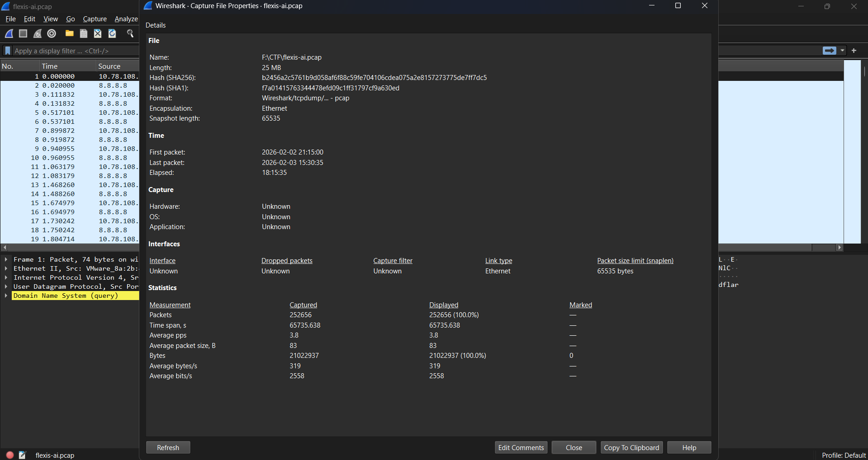This screenshot has width=868, height=460.
Task: Open the Analyze menu
Action: [126, 19]
